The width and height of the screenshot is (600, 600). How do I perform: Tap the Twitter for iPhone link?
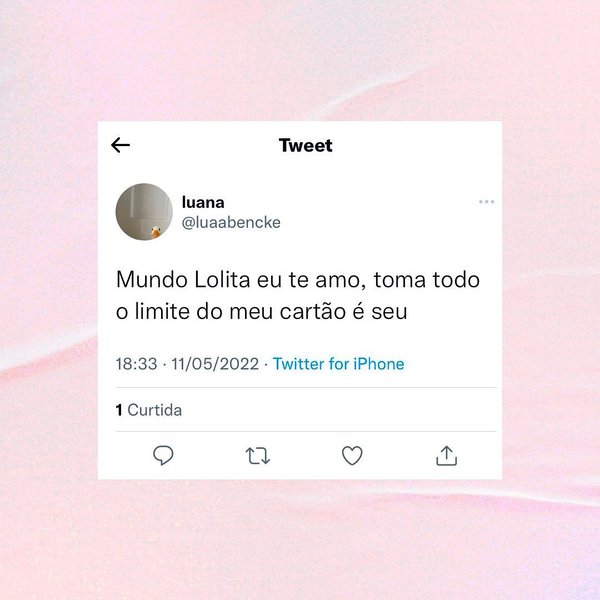(x=338, y=364)
